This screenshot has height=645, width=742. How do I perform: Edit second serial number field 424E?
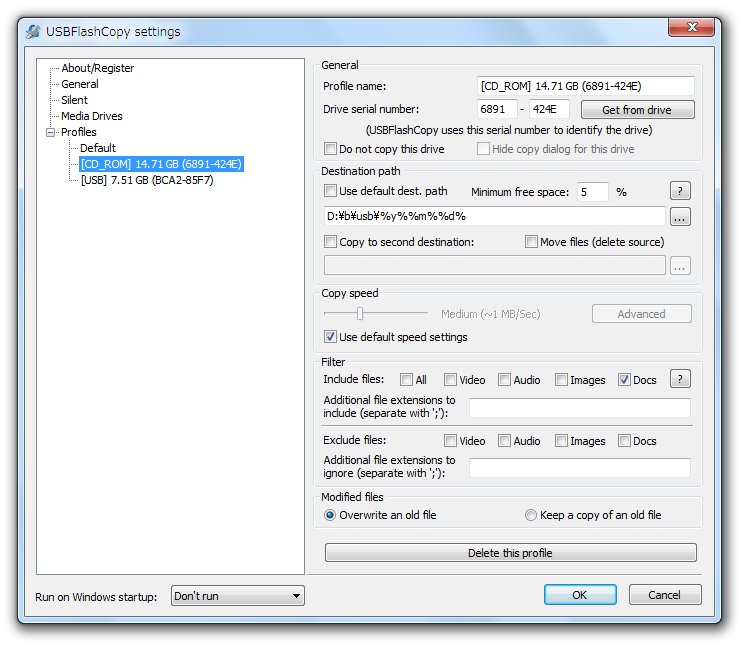click(549, 109)
